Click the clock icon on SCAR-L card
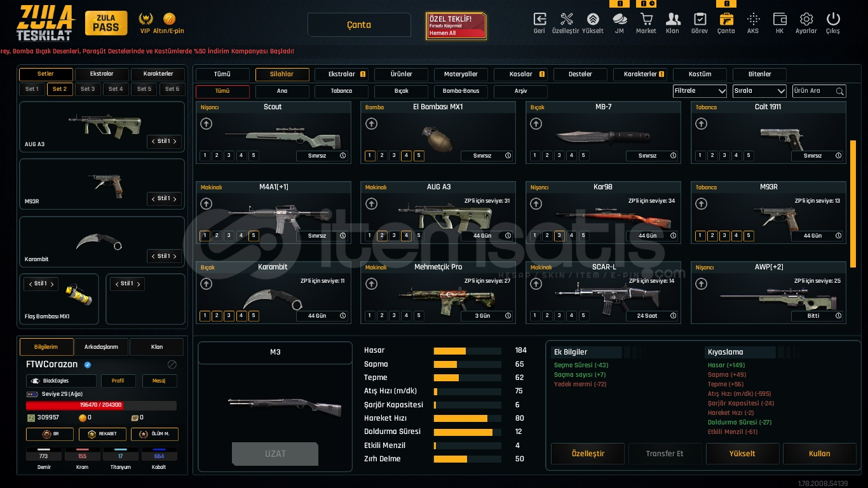Image resolution: width=868 pixels, height=488 pixels. click(673, 316)
